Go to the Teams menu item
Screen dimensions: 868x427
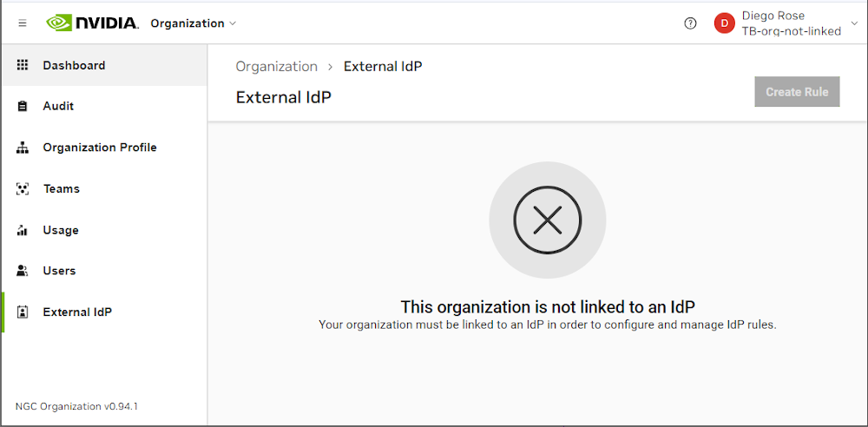pos(61,188)
